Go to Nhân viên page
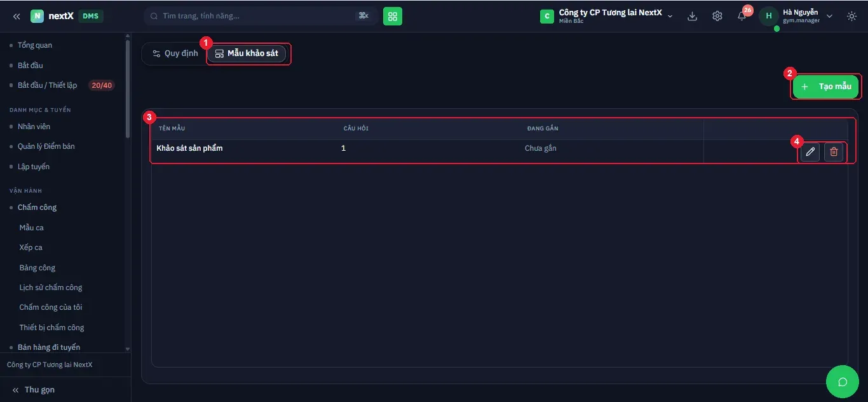This screenshot has width=868, height=402. pyautogui.click(x=34, y=127)
